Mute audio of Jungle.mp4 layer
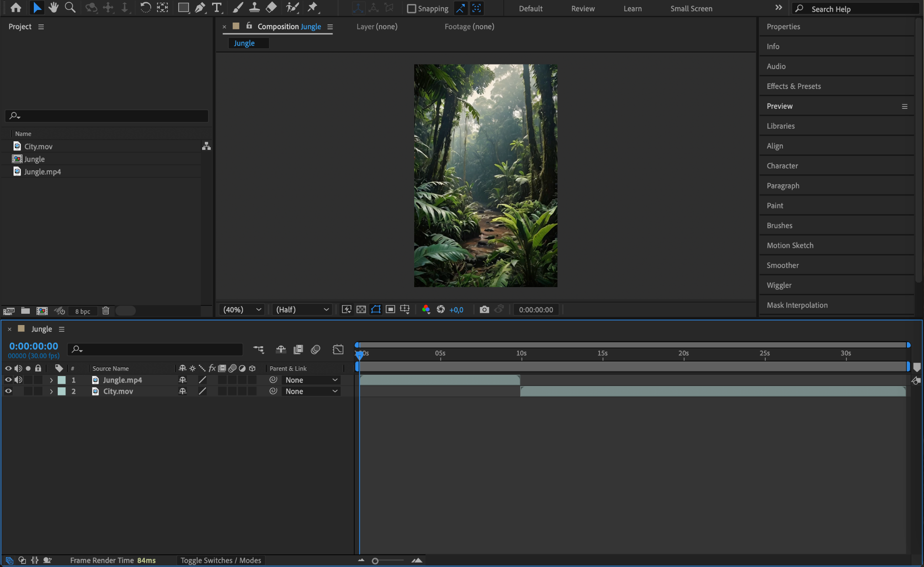924x567 pixels. coord(18,380)
